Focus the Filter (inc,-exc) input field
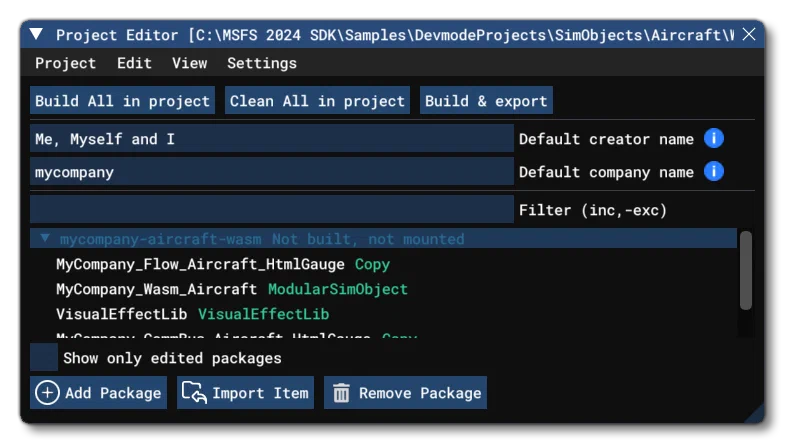The image size is (785, 444). pos(272,209)
